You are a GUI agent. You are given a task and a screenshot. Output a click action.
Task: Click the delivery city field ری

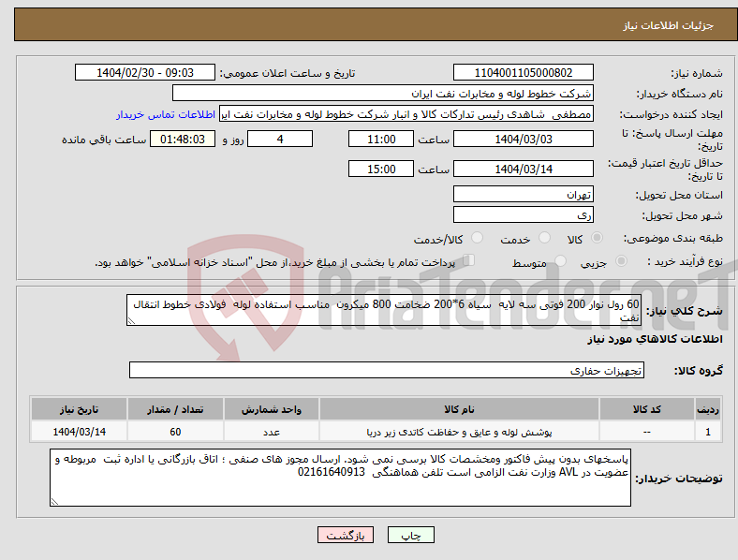click(x=523, y=214)
